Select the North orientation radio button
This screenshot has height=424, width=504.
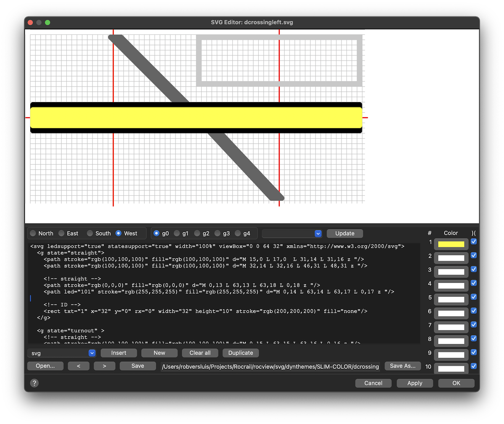33,233
